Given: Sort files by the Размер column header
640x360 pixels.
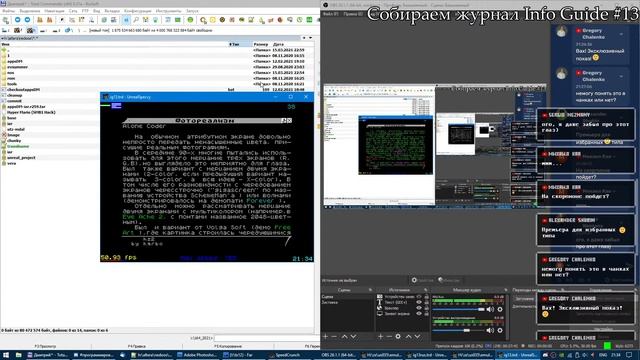Looking at the screenshot, I should point(261,44).
